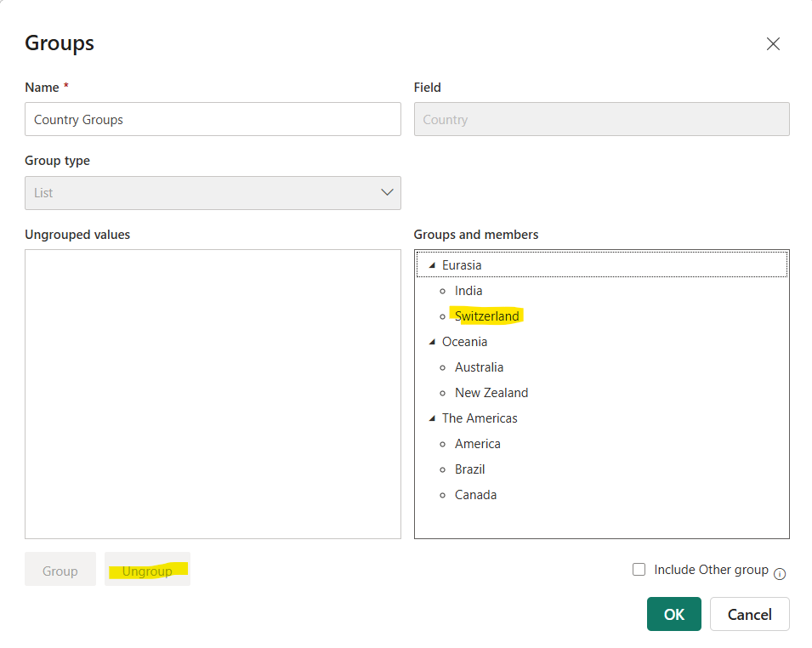Select Canada under The Americas
Screen dimensions: 812x648
(475, 494)
